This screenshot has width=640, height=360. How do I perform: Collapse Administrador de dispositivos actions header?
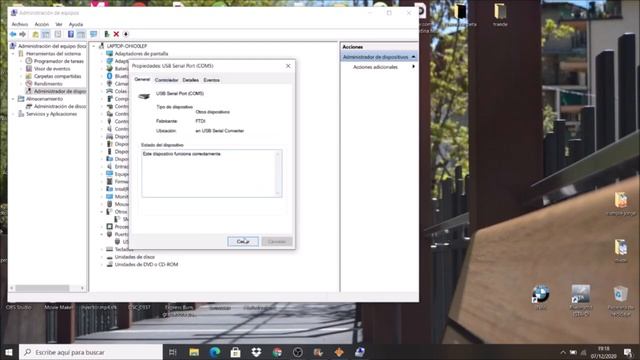point(413,57)
